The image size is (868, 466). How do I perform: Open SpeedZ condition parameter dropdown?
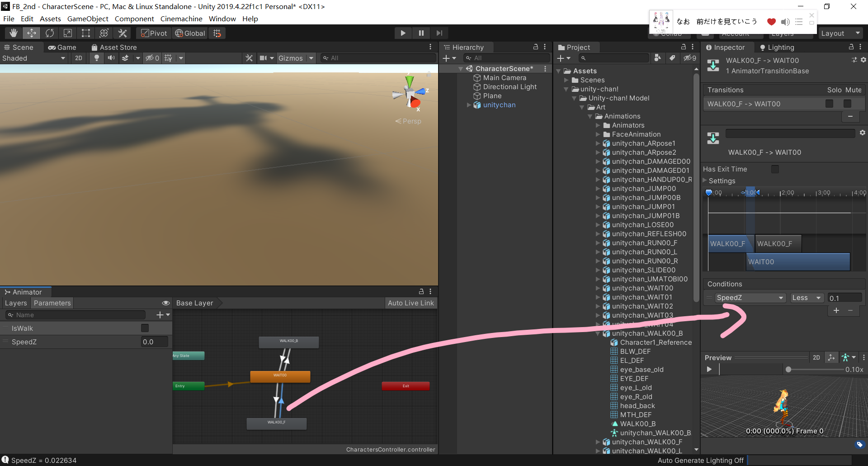click(750, 298)
